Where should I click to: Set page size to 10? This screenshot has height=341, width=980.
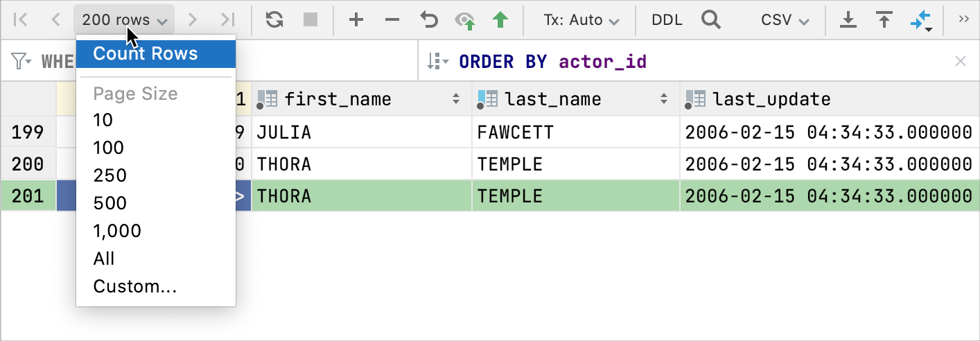tap(156, 120)
